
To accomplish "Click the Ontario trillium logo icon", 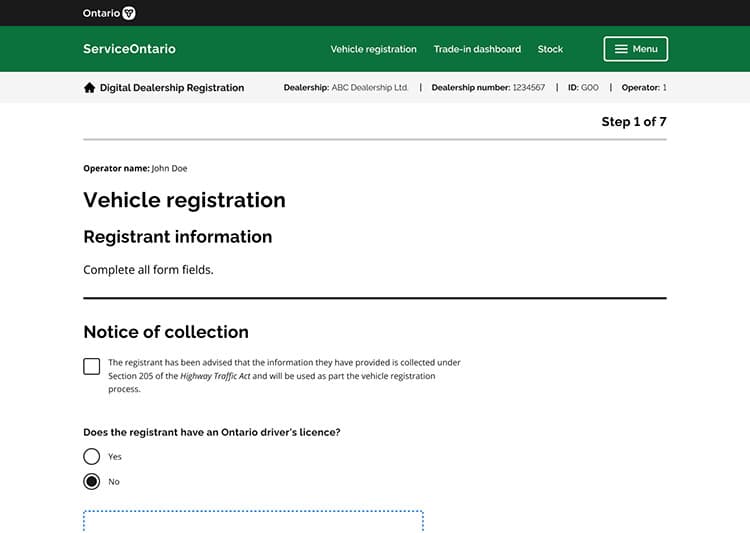I will click(x=128, y=13).
